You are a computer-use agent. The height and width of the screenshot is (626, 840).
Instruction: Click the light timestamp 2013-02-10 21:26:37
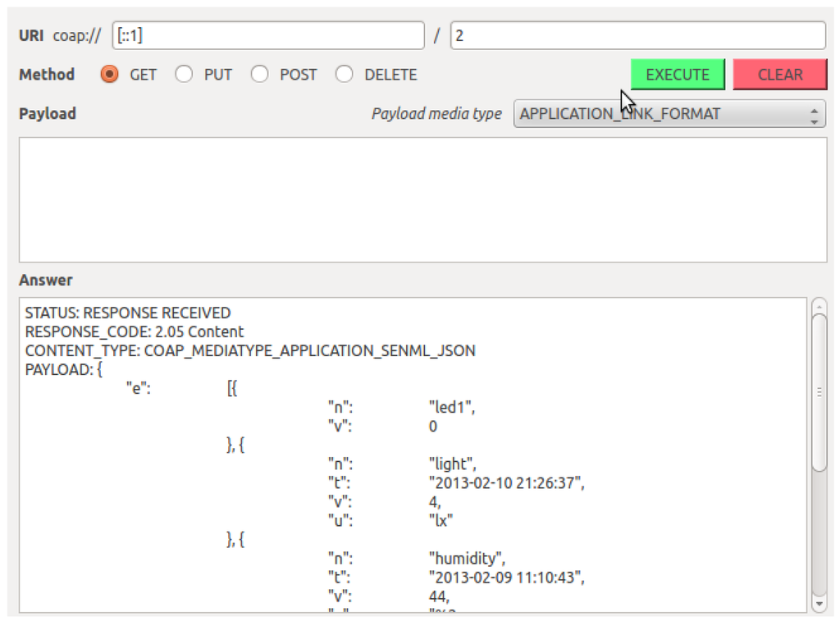pyautogui.click(x=506, y=483)
